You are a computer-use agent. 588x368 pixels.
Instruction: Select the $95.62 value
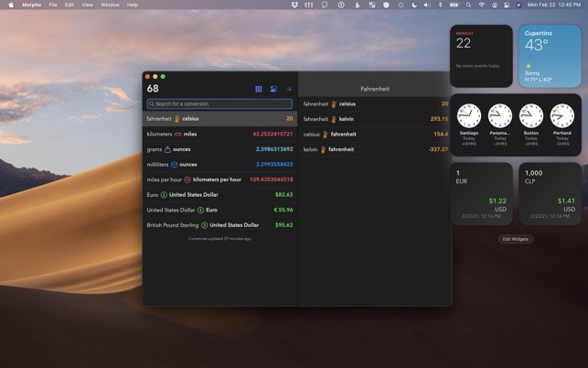tap(283, 225)
